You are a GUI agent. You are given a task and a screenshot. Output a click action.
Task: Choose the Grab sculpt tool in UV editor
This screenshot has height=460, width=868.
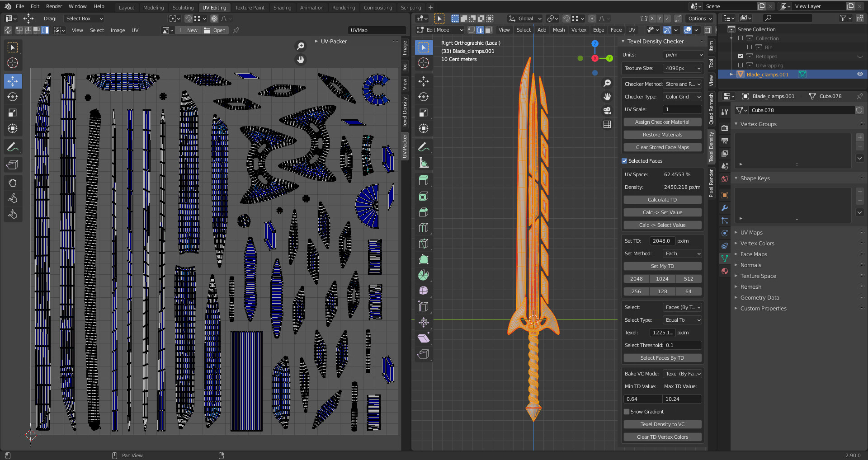[13, 183]
